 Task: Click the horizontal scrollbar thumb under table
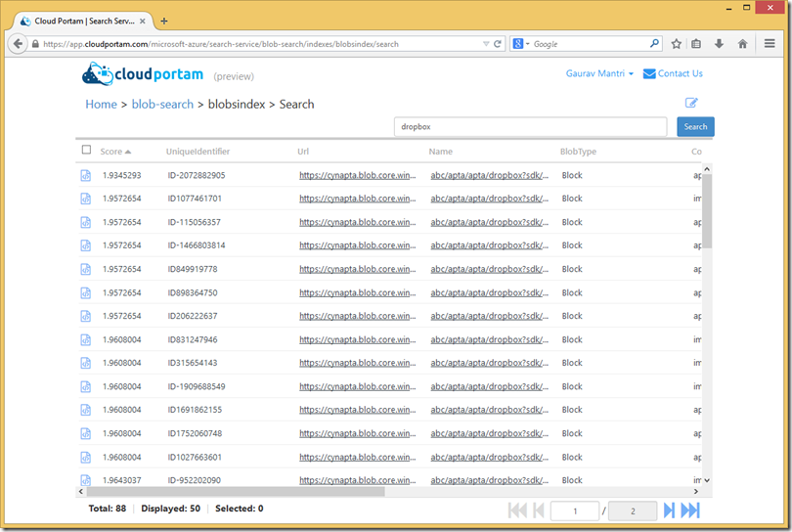tap(236, 491)
